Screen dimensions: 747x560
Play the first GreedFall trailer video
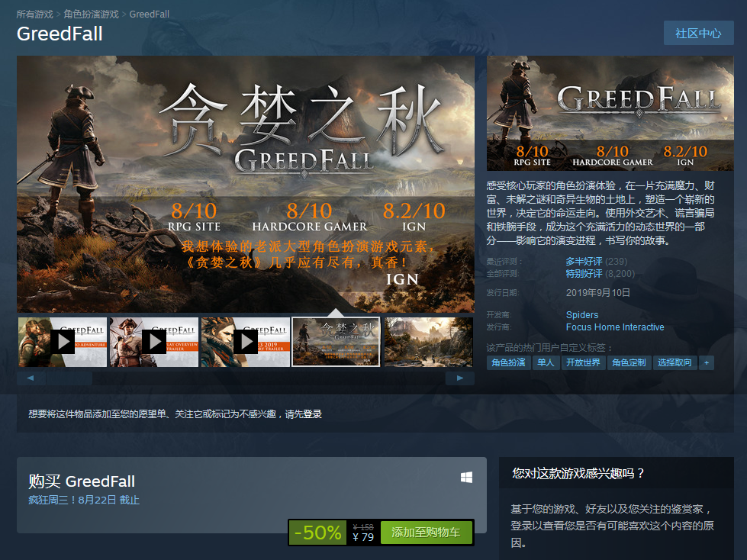pyautogui.click(x=62, y=341)
